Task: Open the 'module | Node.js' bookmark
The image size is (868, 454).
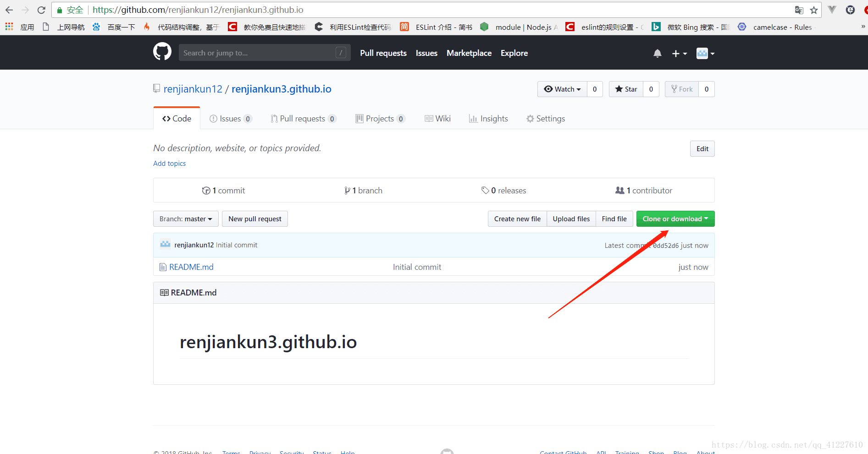Action: pyautogui.click(x=519, y=27)
